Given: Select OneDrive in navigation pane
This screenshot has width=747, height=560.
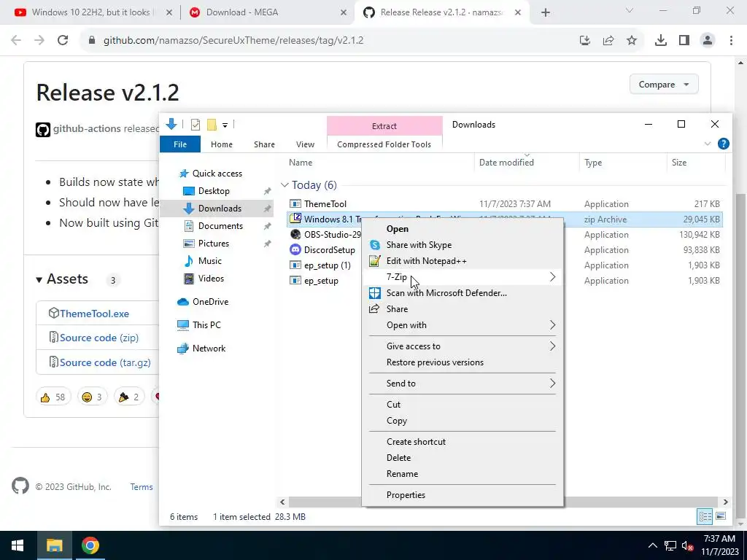Looking at the screenshot, I should click(x=210, y=302).
